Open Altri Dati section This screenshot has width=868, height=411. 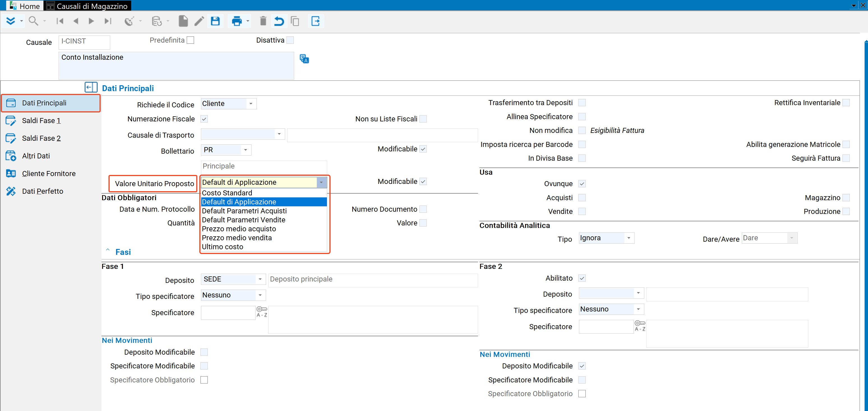[51, 156]
